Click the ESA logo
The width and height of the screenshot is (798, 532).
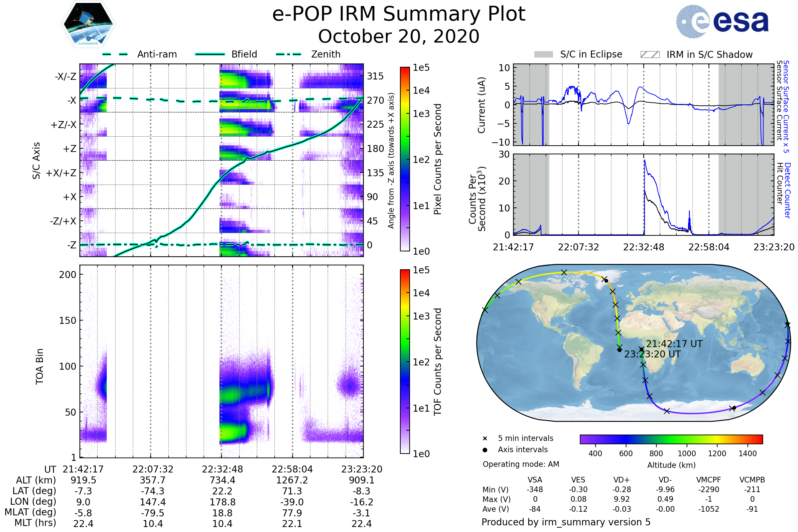[x=723, y=21]
